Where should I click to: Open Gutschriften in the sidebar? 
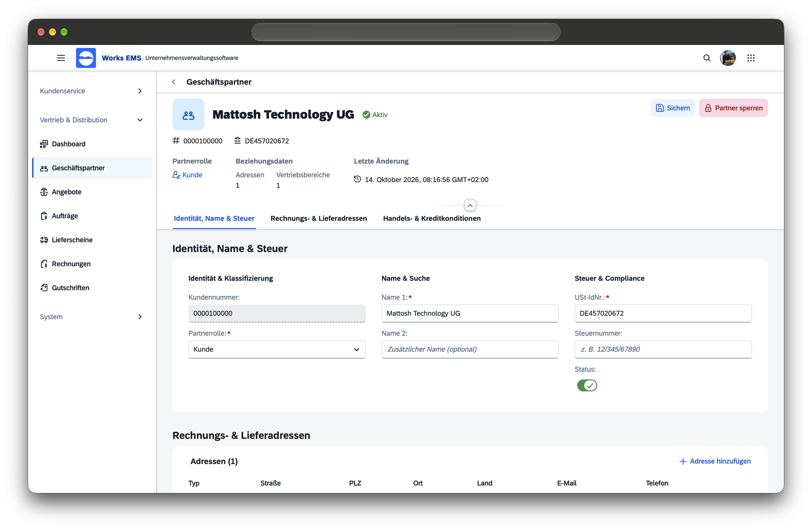click(x=92, y=288)
